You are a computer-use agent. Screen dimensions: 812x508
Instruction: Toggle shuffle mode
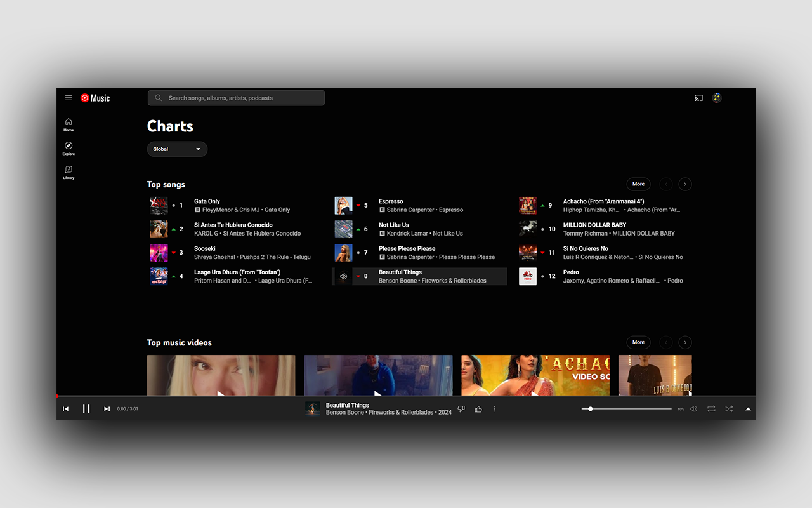click(729, 409)
